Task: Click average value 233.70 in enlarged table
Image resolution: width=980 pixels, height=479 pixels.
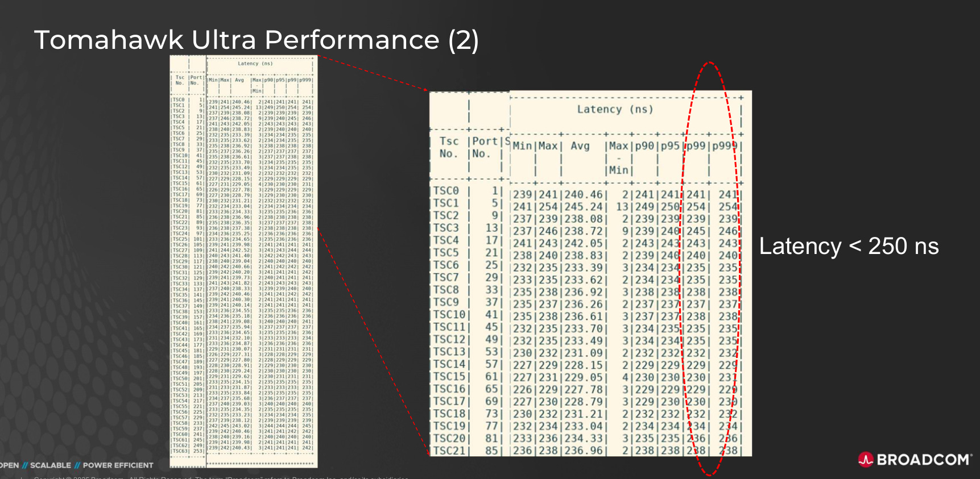Action: pos(584,329)
